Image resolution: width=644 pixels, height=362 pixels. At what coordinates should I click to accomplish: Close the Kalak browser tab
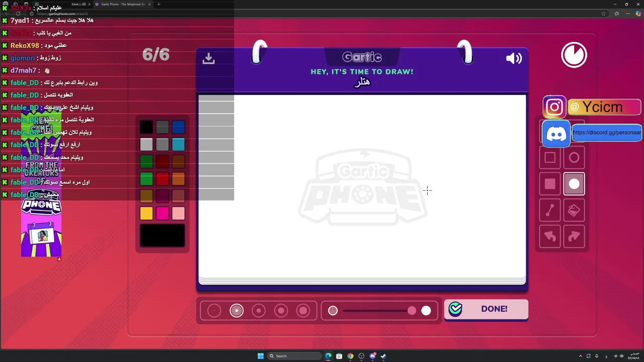coord(90,4)
